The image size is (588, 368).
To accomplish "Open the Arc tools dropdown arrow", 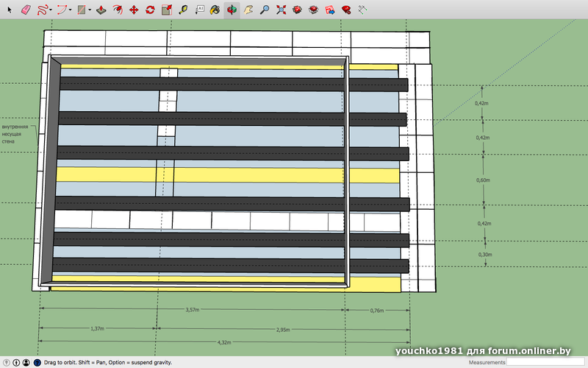I will pos(70,10).
